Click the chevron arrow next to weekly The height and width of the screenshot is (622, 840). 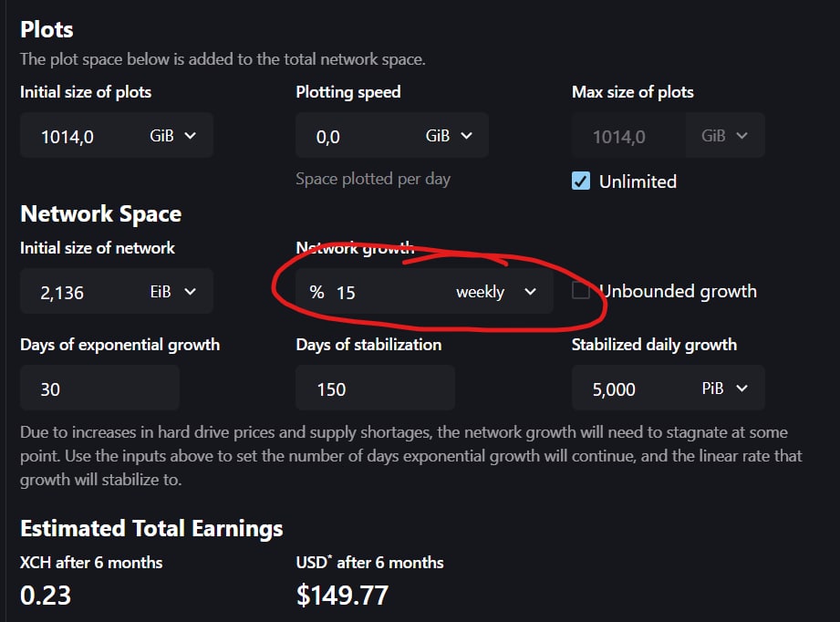click(530, 292)
